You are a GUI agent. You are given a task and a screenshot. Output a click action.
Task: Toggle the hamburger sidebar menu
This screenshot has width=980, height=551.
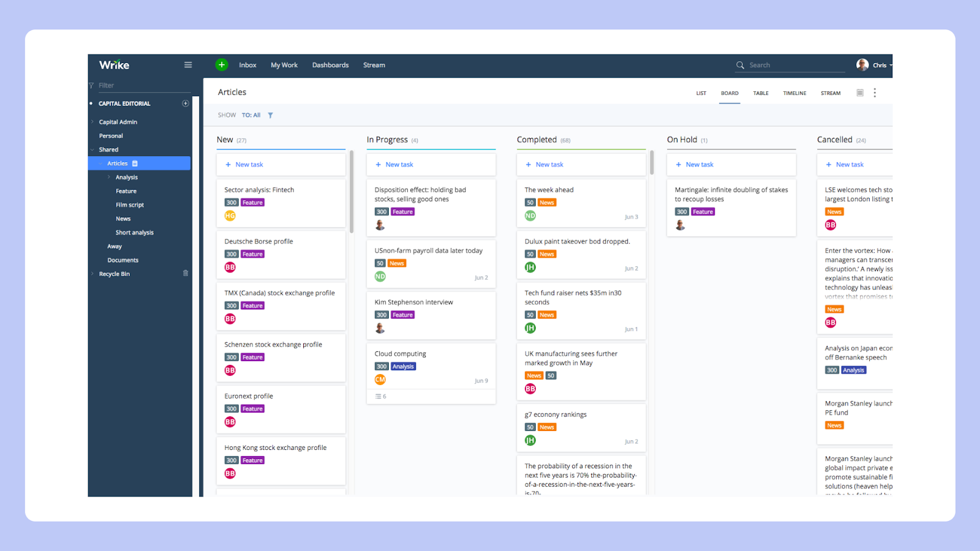188,65
